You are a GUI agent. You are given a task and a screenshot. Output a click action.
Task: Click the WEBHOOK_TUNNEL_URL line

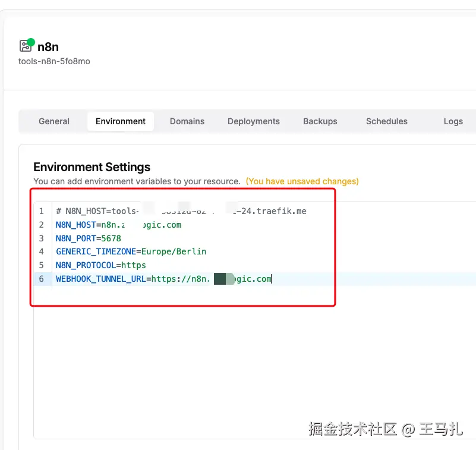click(163, 279)
